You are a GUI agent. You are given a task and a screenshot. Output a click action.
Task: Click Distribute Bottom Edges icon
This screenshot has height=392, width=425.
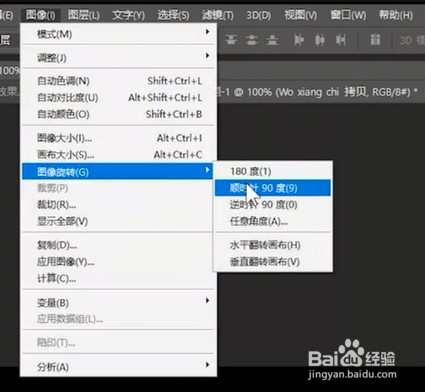tap(272, 40)
